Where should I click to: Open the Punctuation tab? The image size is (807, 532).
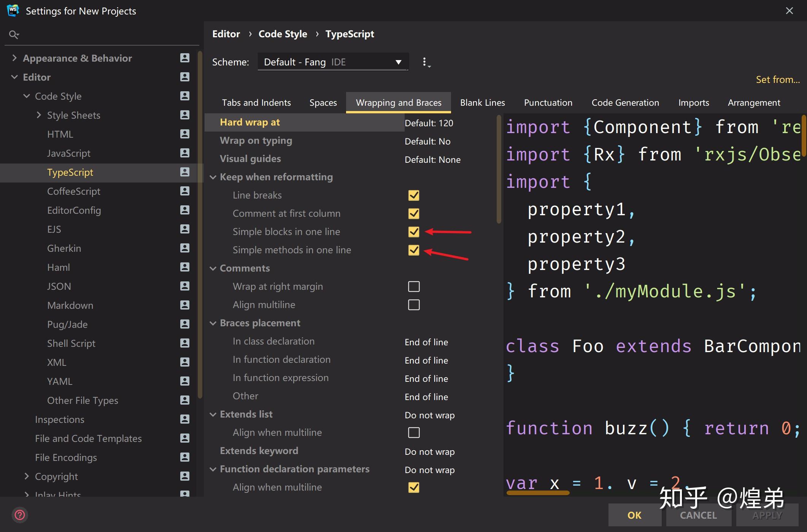[x=548, y=102]
